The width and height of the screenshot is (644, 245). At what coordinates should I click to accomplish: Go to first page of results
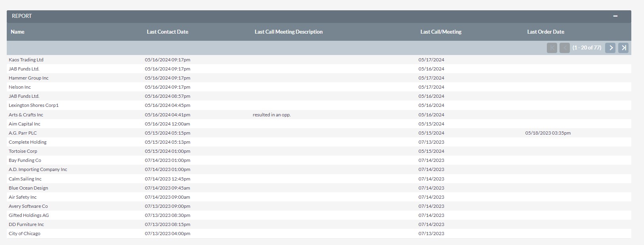[x=552, y=48]
